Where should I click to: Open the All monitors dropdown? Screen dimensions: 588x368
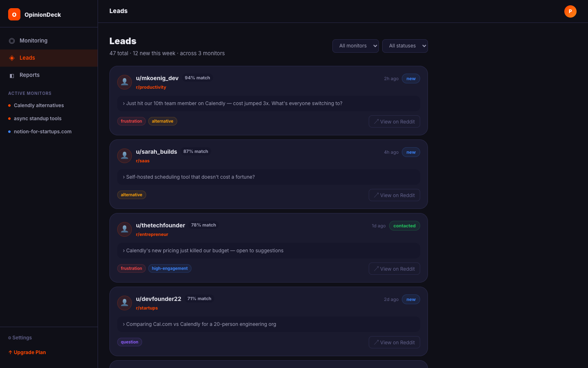tap(355, 46)
